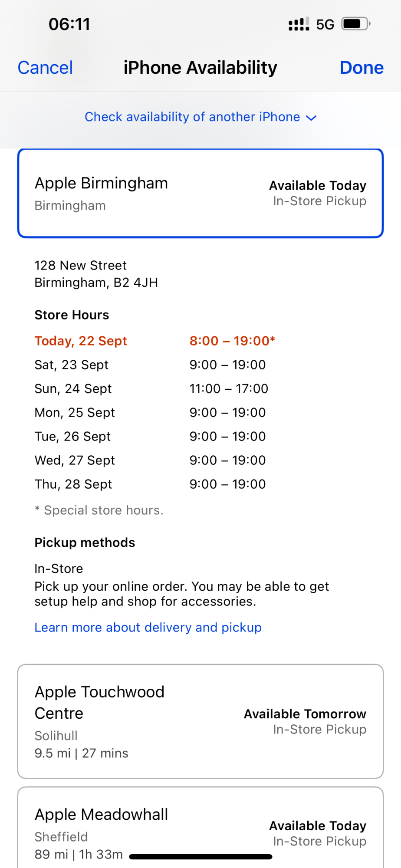Tap the 5G network indicator
The image size is (401, 868).
[x=325, y=24]
